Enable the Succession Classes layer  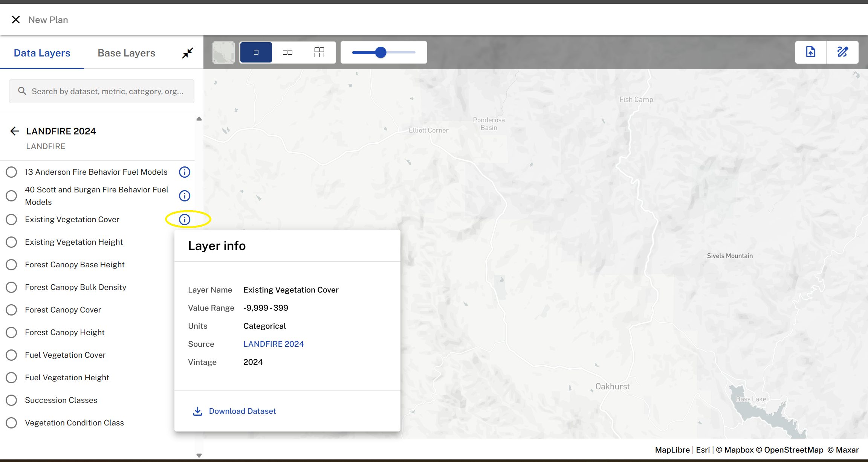tap(11, 400)
